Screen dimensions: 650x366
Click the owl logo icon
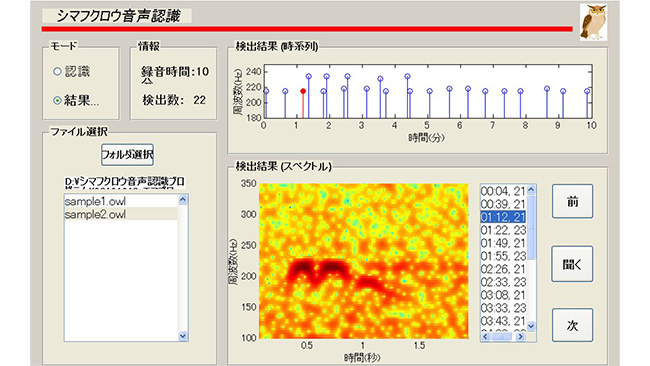click(x=593, y=22)
